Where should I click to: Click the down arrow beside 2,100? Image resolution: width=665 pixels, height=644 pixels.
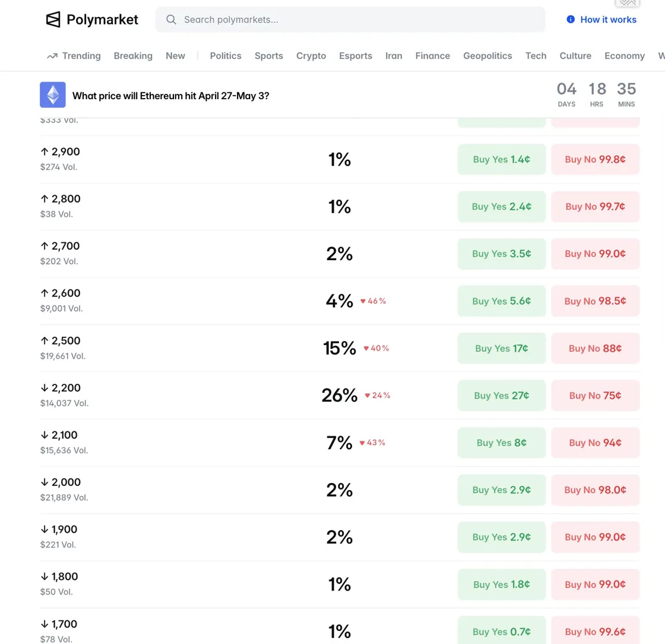coord(44,435)
